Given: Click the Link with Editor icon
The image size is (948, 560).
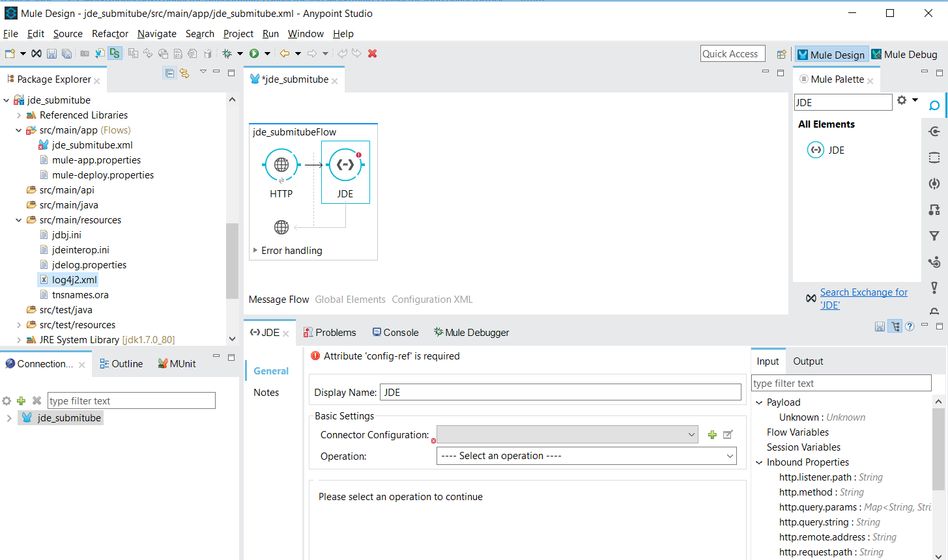Looking at the screenshot, I should pos(184,73).
